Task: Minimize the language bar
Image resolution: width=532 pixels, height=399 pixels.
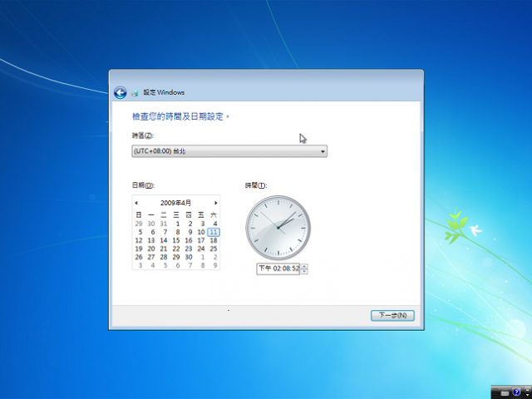Action: click(x=528, y=390)
